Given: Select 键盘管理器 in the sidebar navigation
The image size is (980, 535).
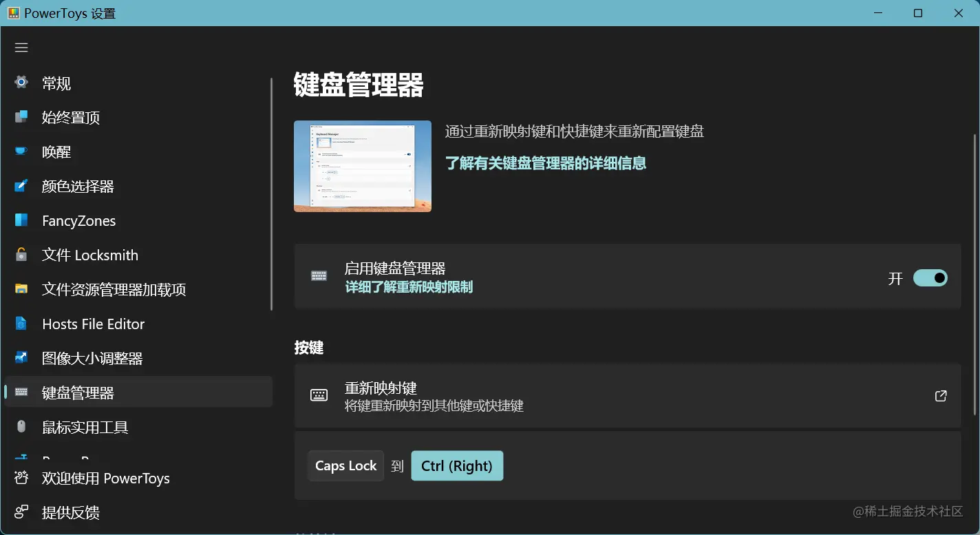Looking at the screenshot, I should pyautogui.click(x=138, y=392).
